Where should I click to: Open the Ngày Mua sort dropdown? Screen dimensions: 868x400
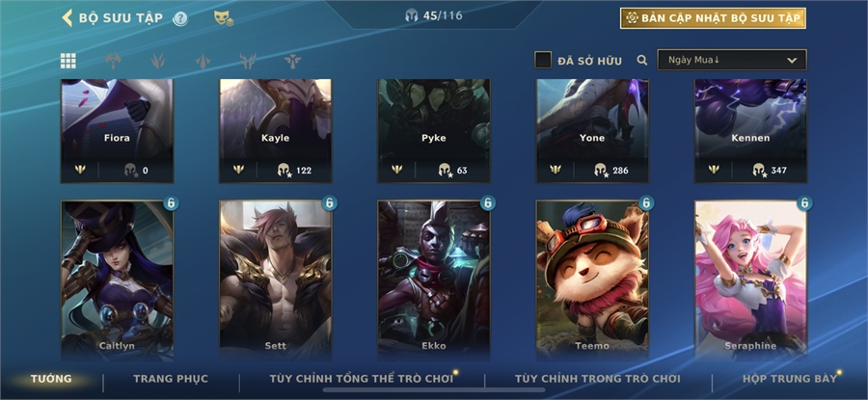(731, 60)
